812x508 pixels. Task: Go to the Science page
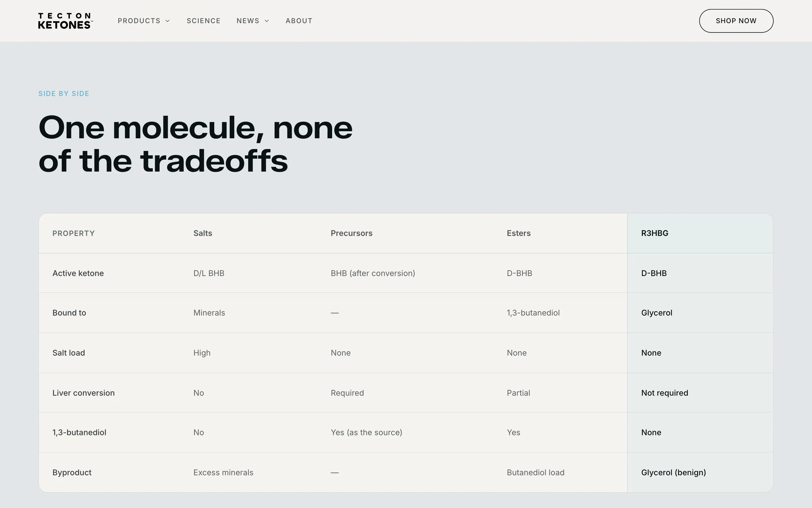click(203, 21)
